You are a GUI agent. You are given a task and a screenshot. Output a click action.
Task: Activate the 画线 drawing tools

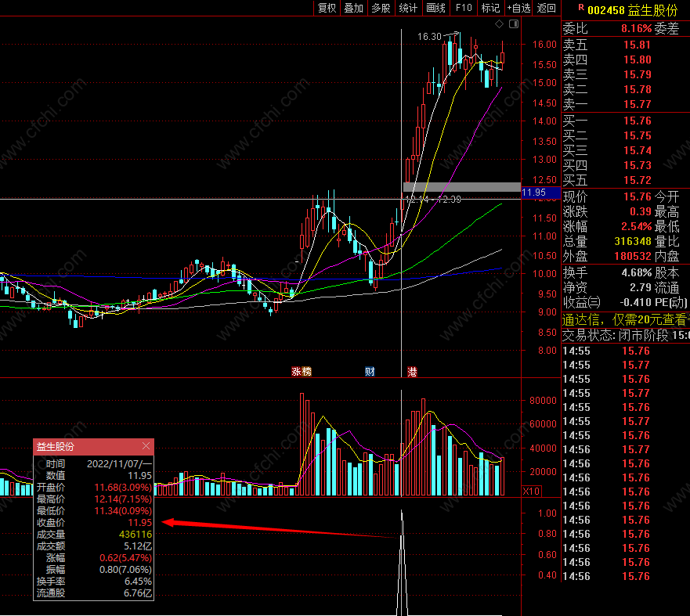[x=435, y=8]
